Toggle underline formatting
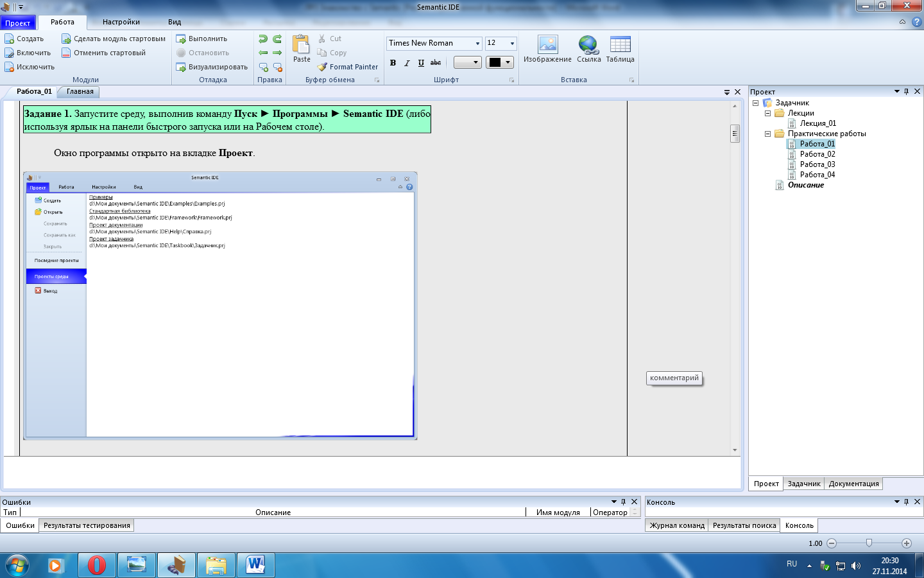This screenshot has height=578, width=924. coord(421,63)
